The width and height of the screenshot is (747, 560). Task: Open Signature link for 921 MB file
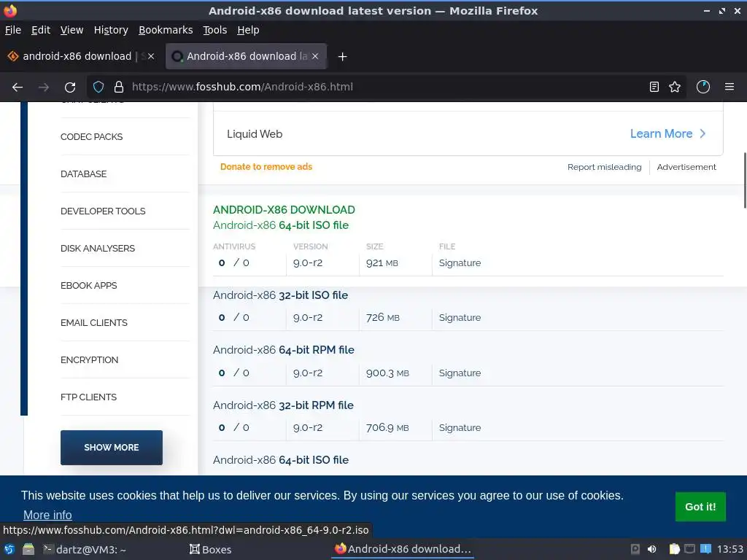[x=460, y=262]
